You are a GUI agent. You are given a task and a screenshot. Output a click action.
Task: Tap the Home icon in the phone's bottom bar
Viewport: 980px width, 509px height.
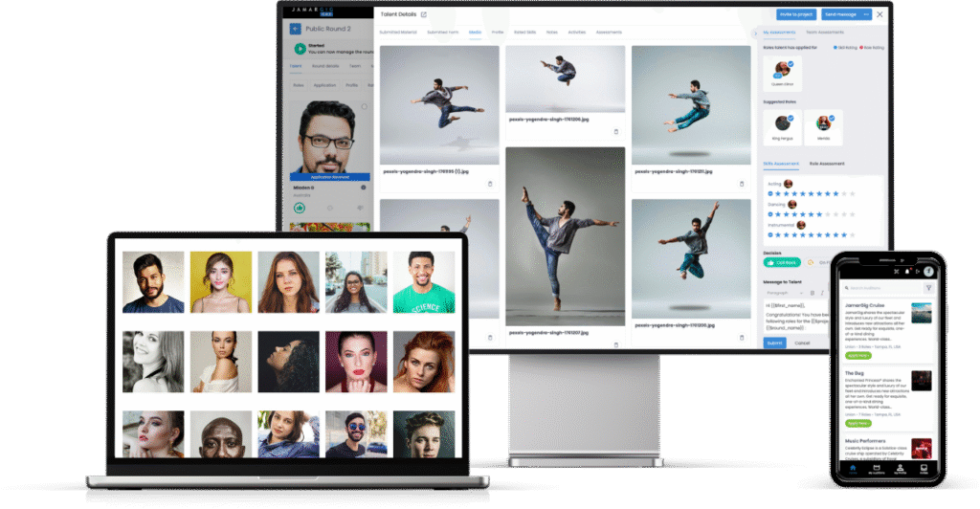tap(851, 468)
